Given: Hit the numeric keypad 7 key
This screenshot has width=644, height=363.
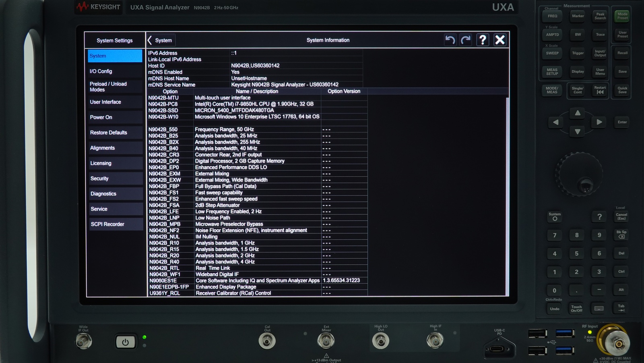Looking at the screenshot, I should tap(555, 235).
